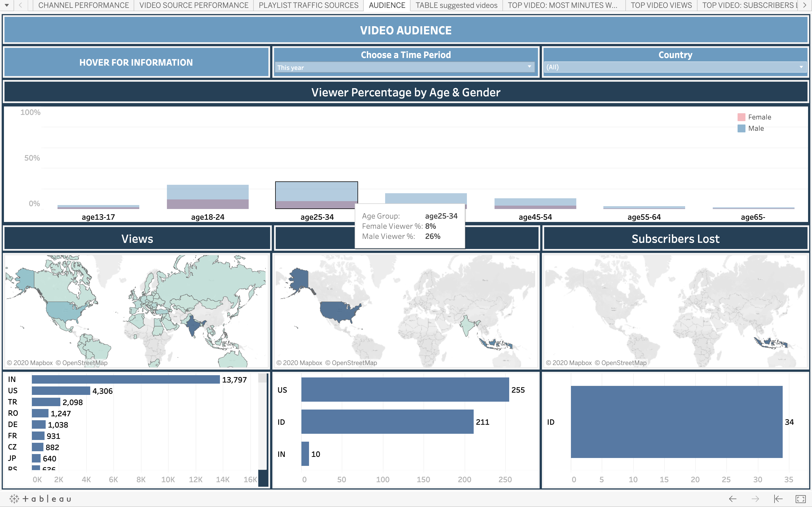Go to next sheet using right arrow icon

pos(755,499)
